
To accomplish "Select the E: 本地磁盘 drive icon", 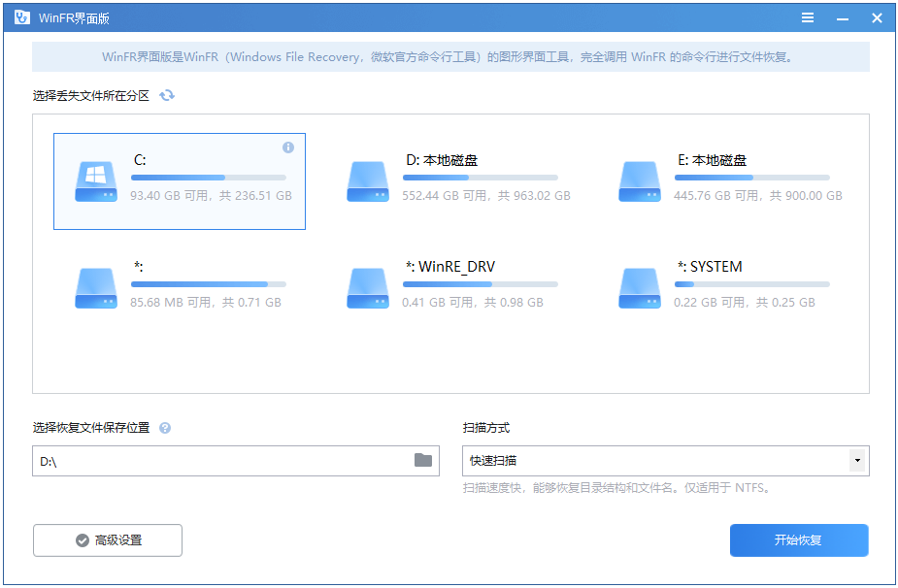I will pyautogui.click(x=640, y=180).
